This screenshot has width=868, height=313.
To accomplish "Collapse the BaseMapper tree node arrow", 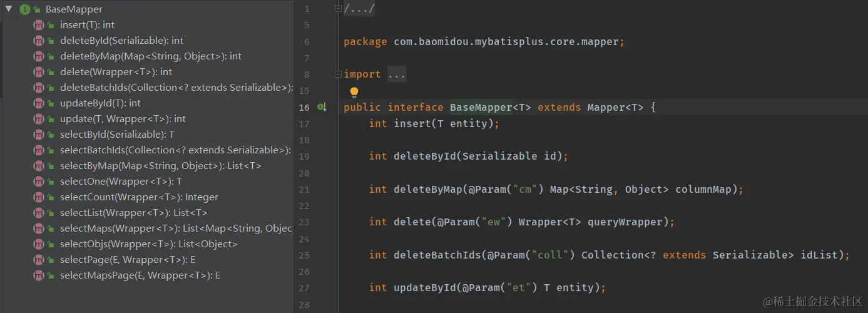I will coord(9,9).
